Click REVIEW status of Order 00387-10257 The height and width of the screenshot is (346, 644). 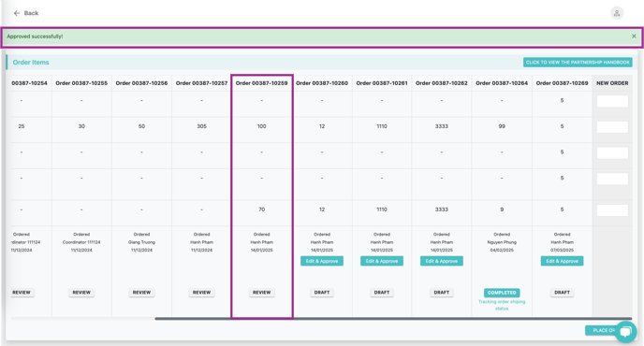click(201, 293)
